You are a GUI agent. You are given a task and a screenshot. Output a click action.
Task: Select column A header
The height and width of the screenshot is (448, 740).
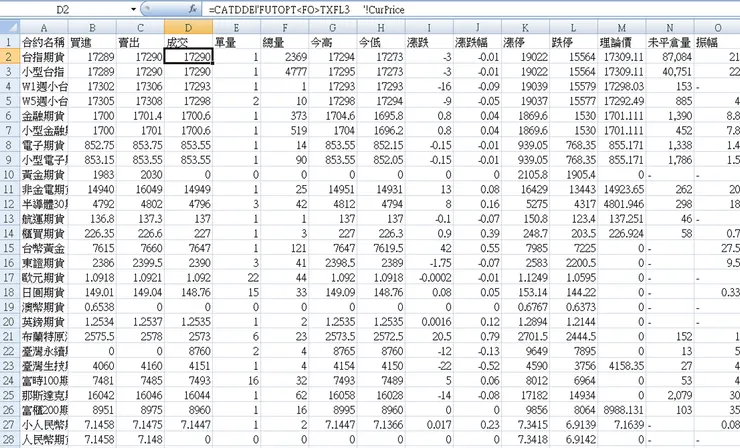[44, 28]
